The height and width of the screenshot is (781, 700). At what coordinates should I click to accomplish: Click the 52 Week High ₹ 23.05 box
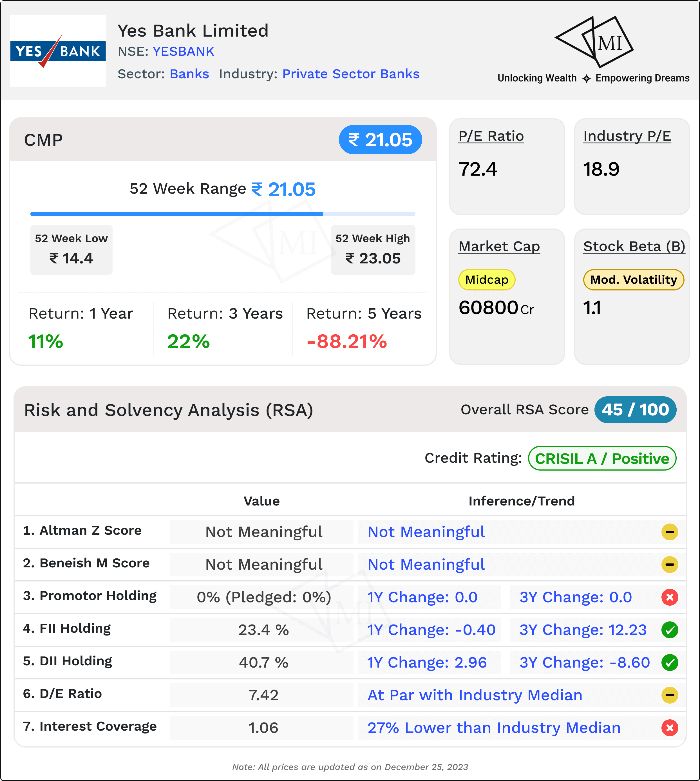373,250
